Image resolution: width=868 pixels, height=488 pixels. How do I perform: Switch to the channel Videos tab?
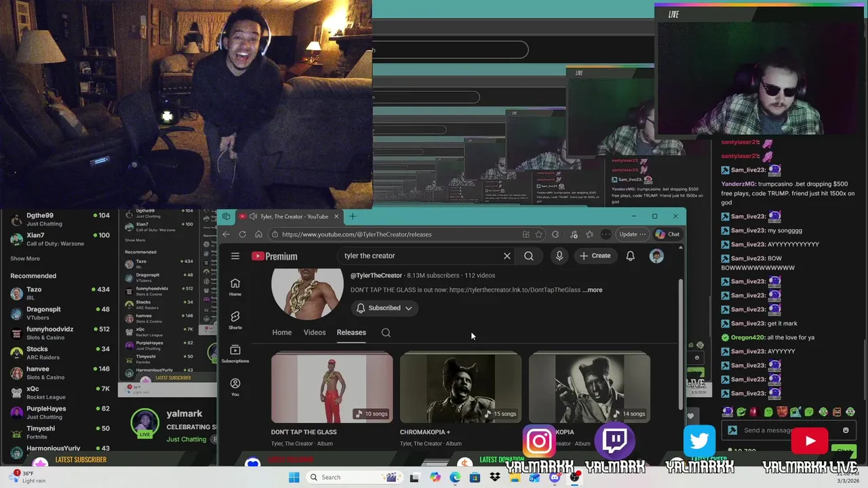click(x=315, y=332)
